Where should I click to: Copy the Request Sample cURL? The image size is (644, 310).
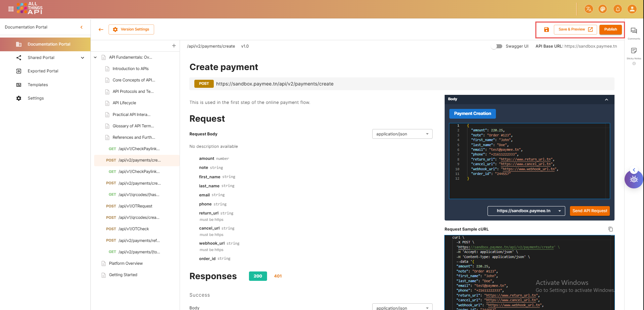coord(610,229)
